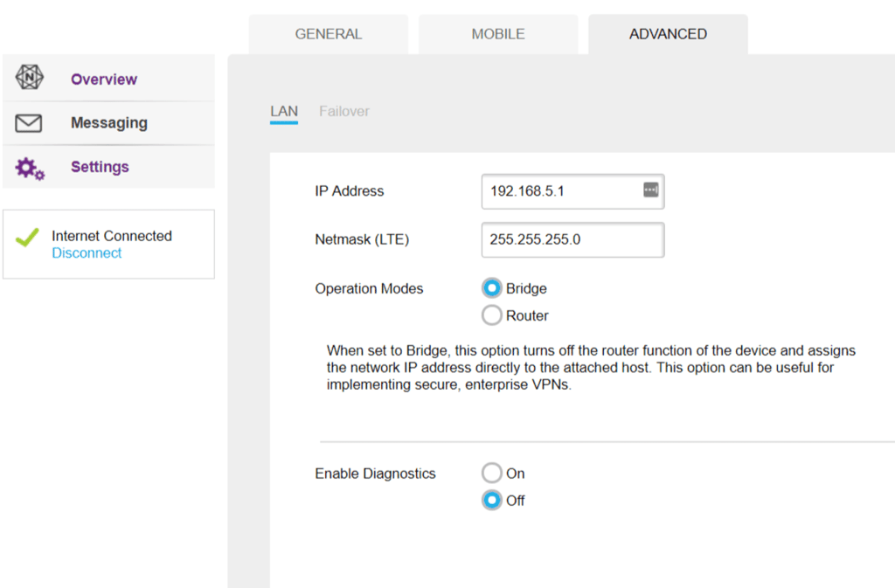Open the Settings sidebar label
The height and width of the screenshot is (588, 895).
[x=100, y=167]
